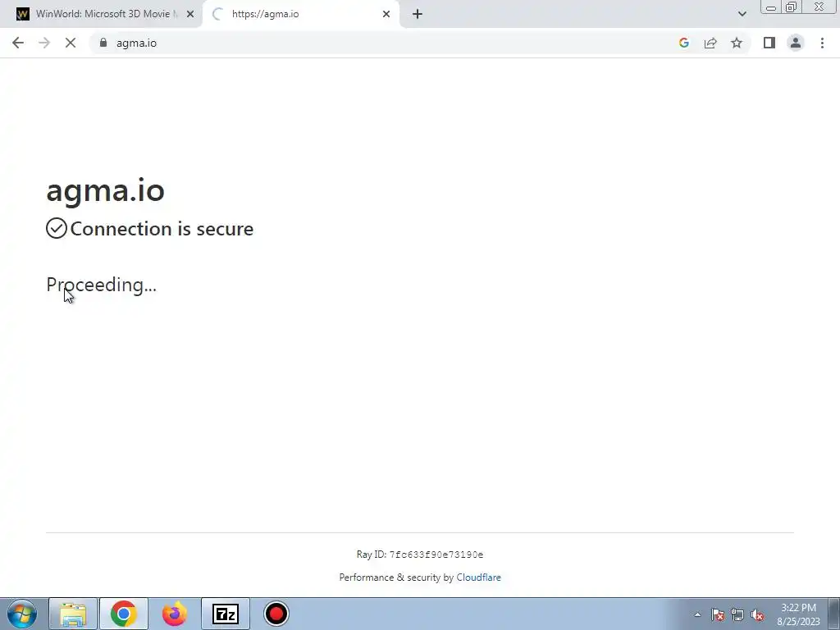Show hidden system tray icons
840x630 pixels.
click(x=697, y=614)
